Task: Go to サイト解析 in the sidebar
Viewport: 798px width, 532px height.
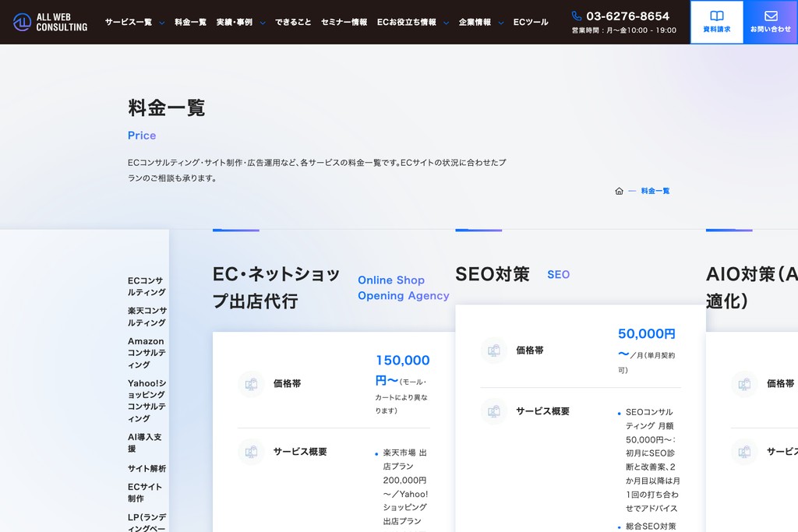Action: coord(147,468)
